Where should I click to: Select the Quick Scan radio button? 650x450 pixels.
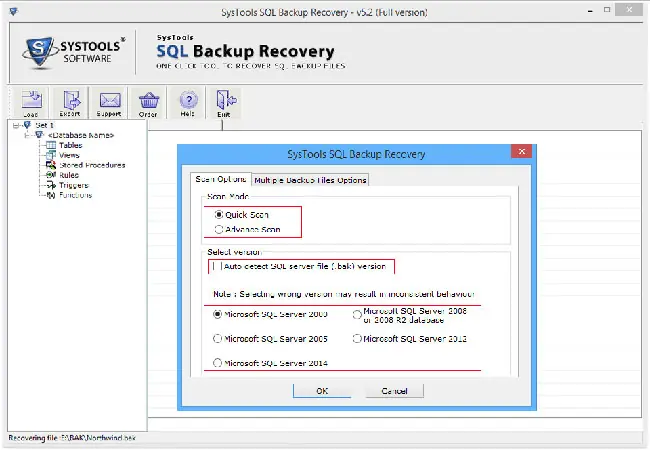tap(218, 215)
